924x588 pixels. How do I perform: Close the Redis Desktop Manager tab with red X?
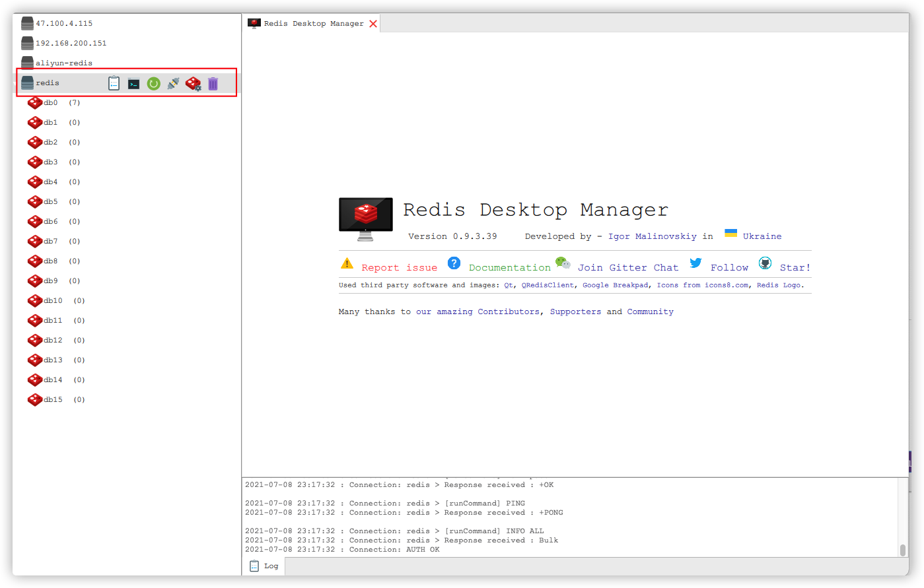[x=373, y=24]
